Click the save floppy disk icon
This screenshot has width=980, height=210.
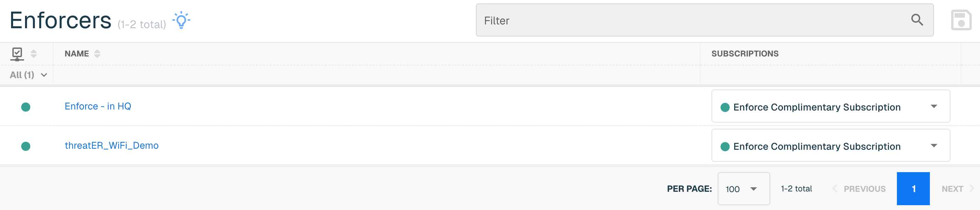[x=961, y=20]
